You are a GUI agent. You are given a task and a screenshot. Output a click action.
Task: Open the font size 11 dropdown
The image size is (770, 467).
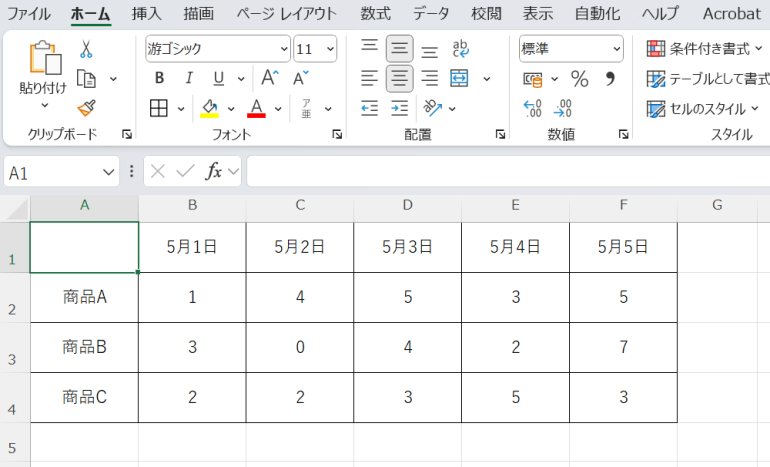[x=330, y=49]
